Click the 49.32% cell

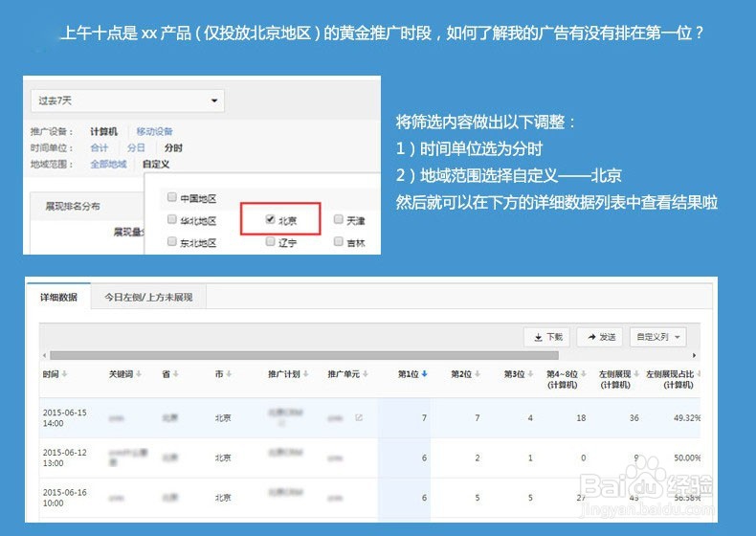pos(687,418)
